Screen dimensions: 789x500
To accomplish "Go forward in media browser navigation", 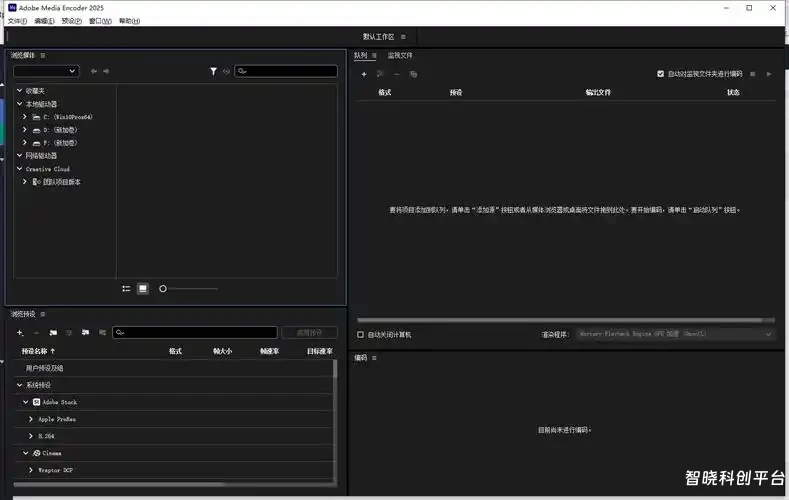I will (106, 71).
